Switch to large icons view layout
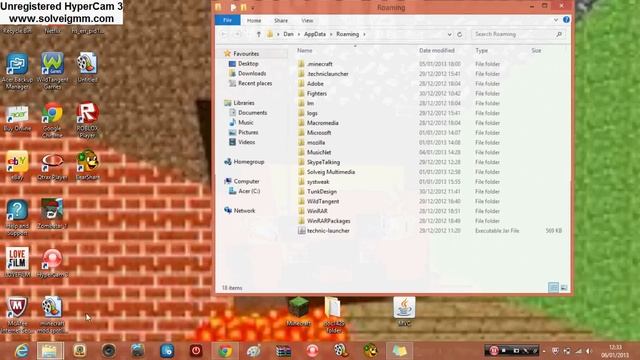 click(x=564, y=288)
